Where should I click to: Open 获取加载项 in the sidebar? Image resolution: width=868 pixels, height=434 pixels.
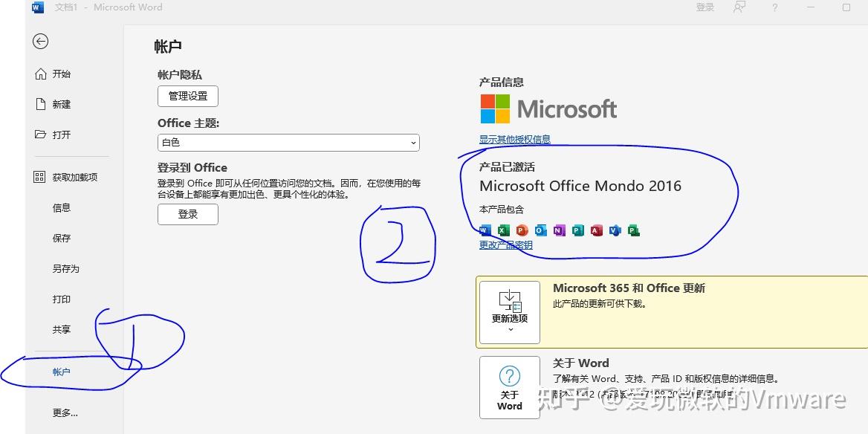(x=65, y=177)
